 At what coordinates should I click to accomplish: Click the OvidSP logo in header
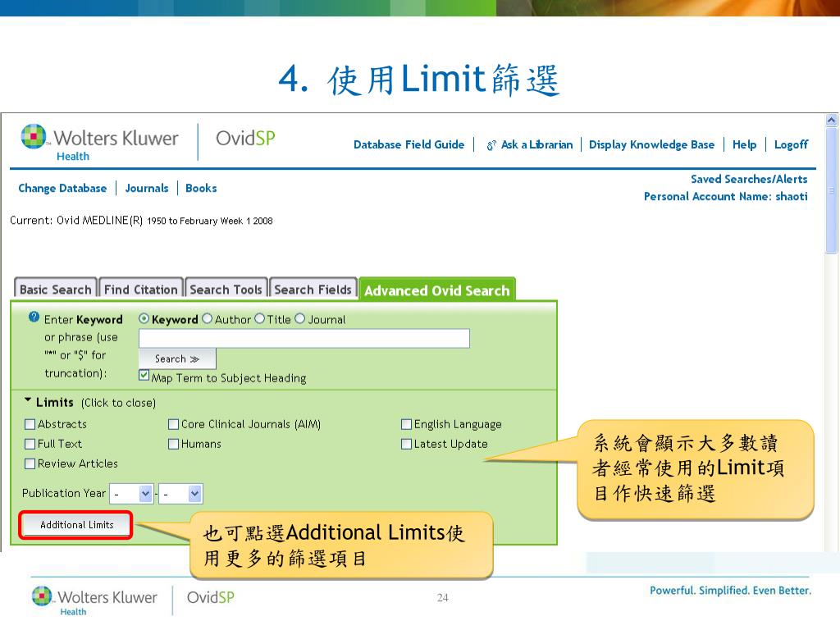tap(245, 138)
